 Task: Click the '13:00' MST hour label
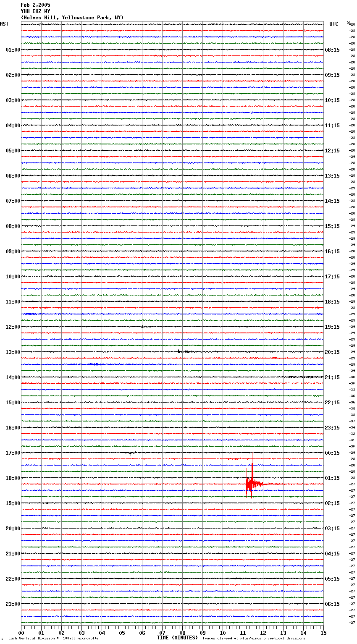(x=13, y=352)
